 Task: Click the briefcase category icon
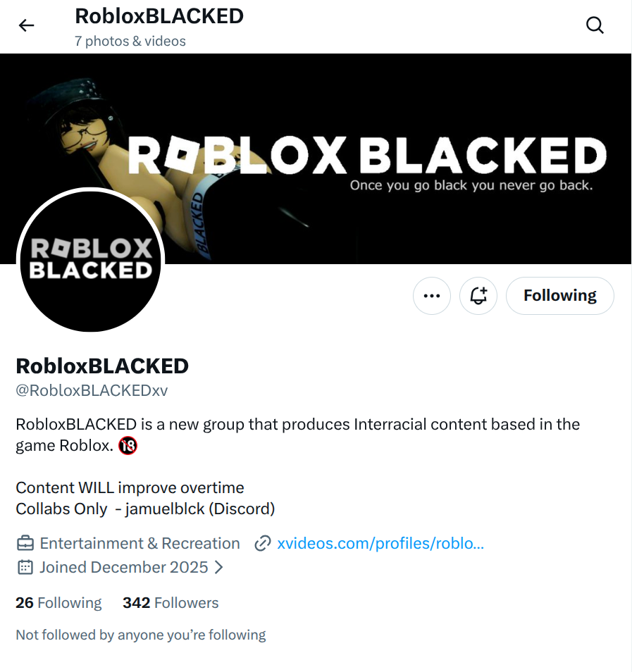25,543
